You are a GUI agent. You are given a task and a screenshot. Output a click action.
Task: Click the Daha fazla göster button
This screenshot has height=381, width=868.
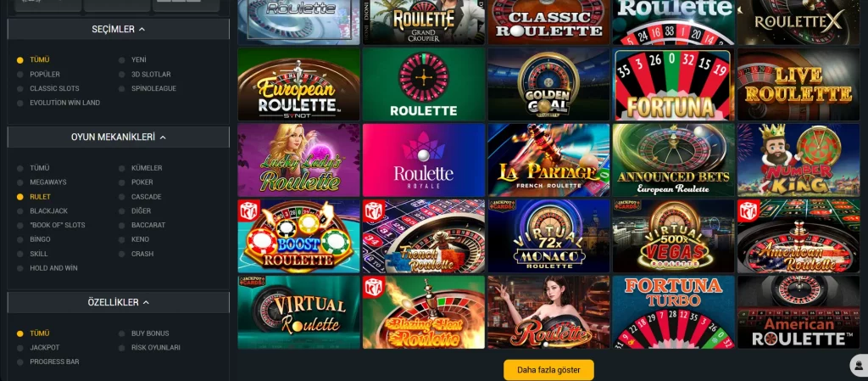point(548,370)
